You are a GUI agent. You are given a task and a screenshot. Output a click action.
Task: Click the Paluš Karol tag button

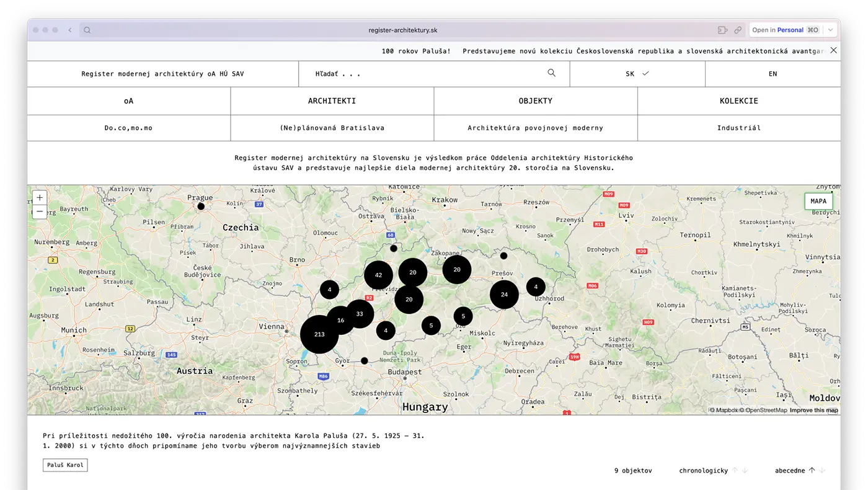click(x=65, y=465)
